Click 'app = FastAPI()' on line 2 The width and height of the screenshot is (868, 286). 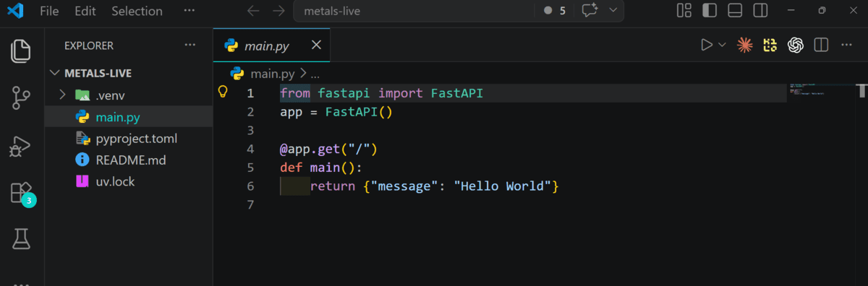(x=336, y=112)
